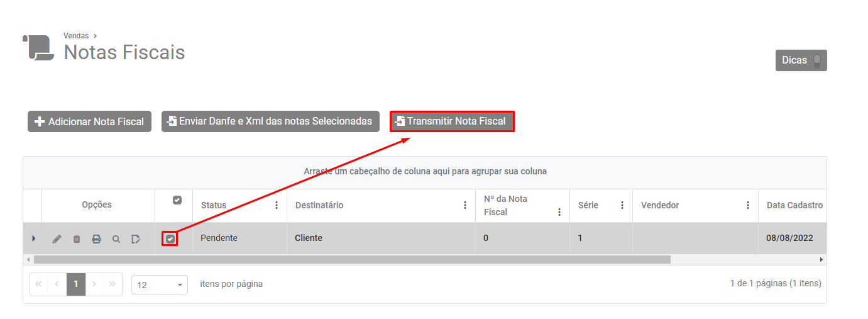Image resolution: width=868 pixels, height=319 pixels.
Task: Click the document arrow icon in row
Action: pos(136,239)
